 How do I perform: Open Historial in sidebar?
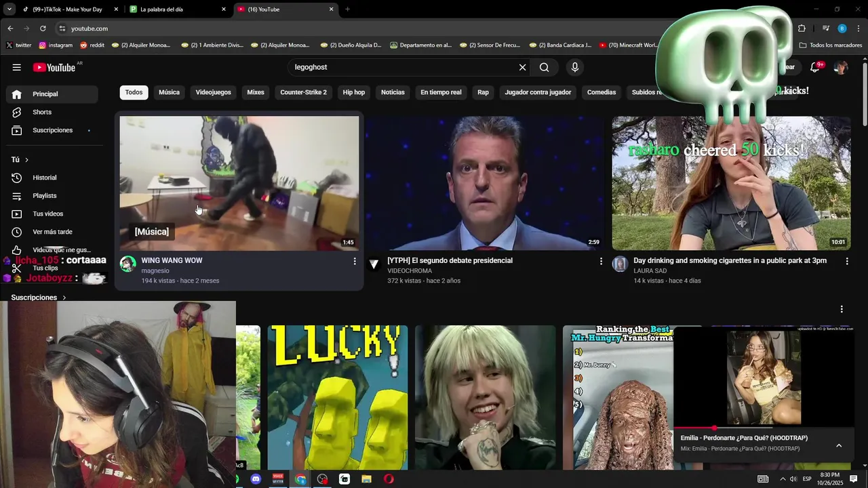pyautogui.click(x=52, y=178)
